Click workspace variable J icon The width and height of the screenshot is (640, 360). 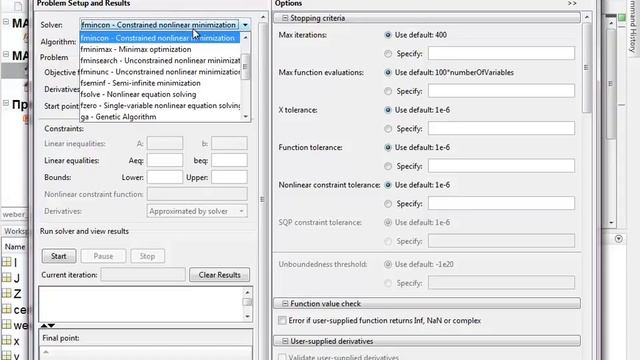tap(7, 278)
